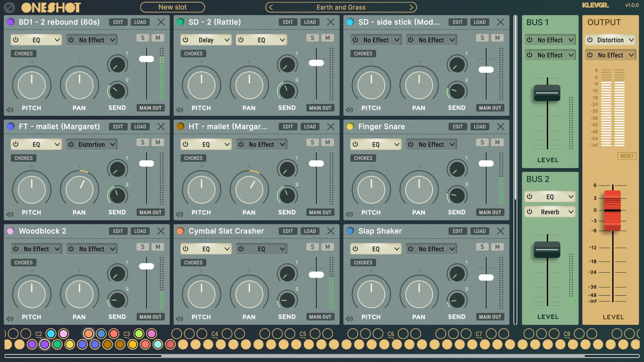Open the Earth and Grass preset menu
The width and height of the screenshot is (644, 362).
[341, 7]
